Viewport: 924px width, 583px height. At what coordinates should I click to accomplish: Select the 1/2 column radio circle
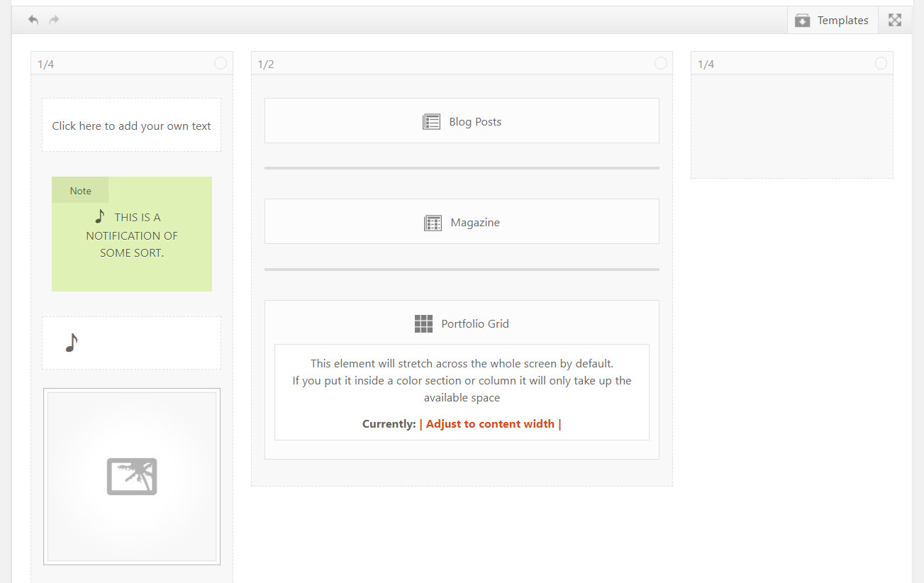[661, 63]
